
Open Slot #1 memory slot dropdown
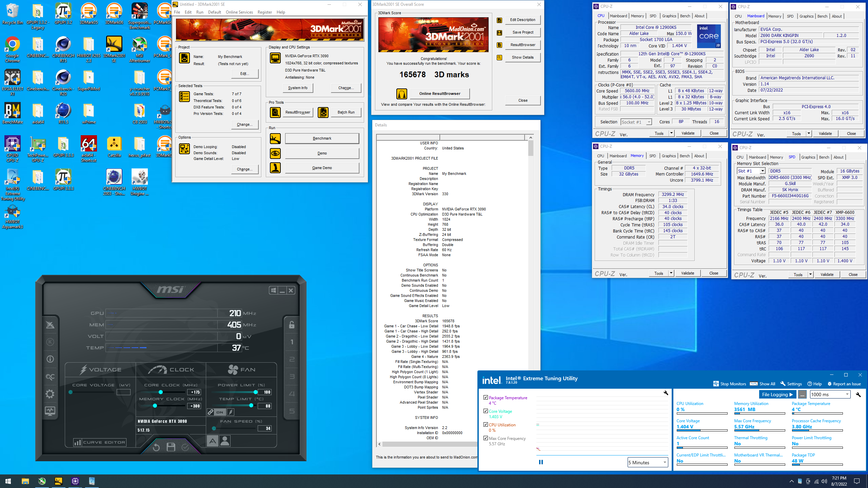pos(762,171)
